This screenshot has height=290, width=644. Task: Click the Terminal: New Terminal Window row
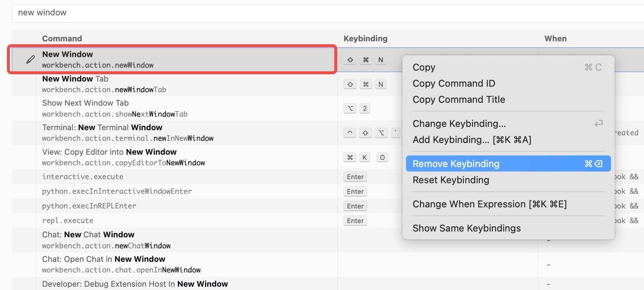[183, 133]
